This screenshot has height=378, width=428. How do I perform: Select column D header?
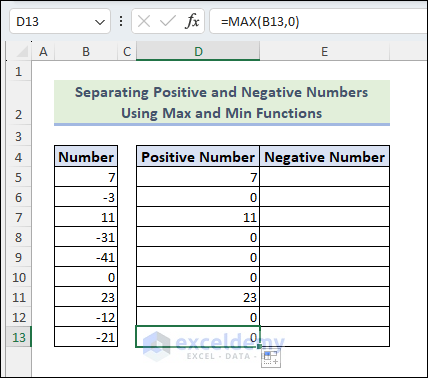pyautogui.click(x=198, y=52)
